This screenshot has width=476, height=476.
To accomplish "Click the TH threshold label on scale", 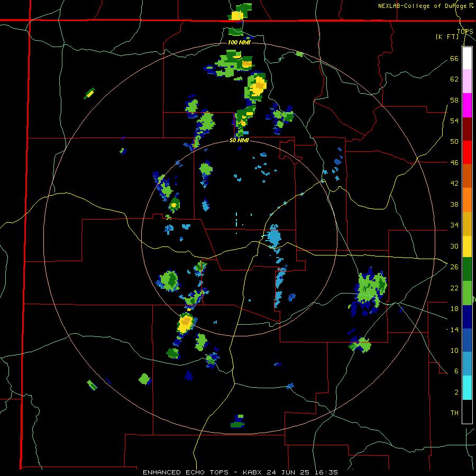I will pyautogui.click(x=454, y=413).
